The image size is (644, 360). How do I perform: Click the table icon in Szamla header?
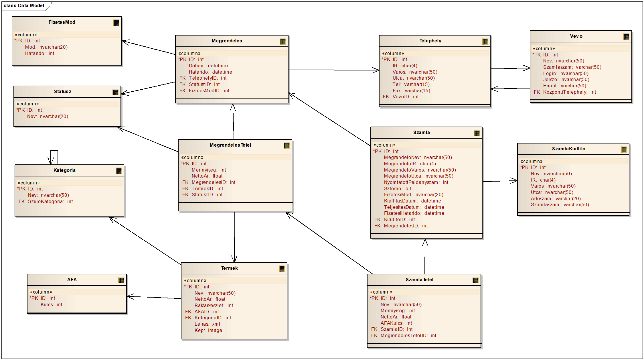(x=477, y=133)
